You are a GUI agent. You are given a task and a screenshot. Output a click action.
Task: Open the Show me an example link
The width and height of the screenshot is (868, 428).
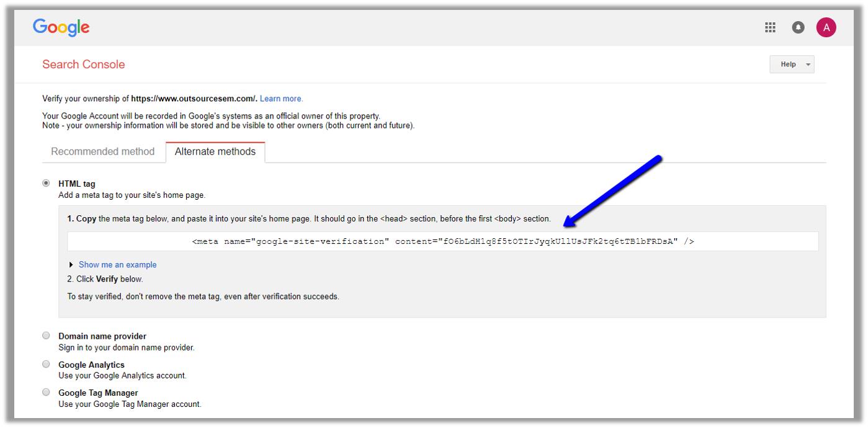click(118, 265)
